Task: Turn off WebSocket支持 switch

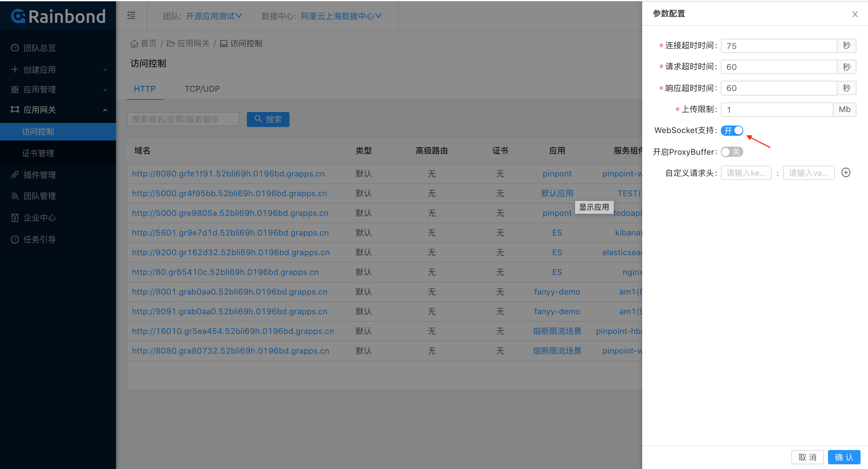Action: (732, 131)
